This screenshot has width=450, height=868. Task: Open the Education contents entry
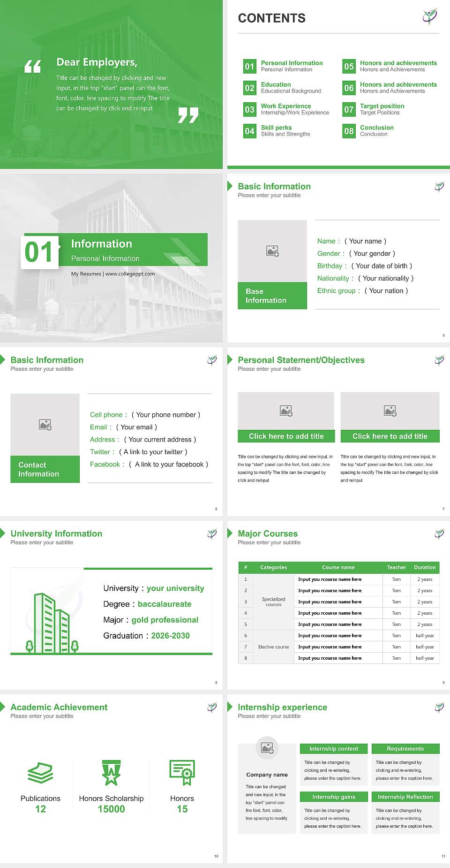coord(291,88)
